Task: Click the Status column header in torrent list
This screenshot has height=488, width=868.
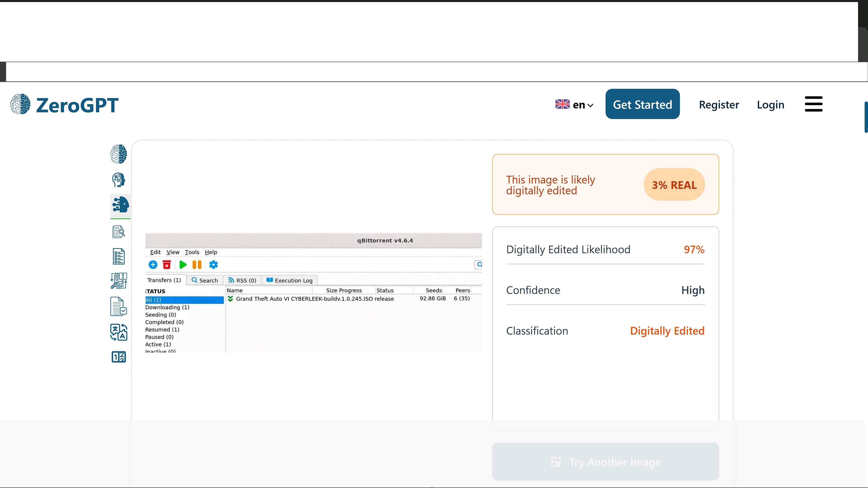Action: 385,290
